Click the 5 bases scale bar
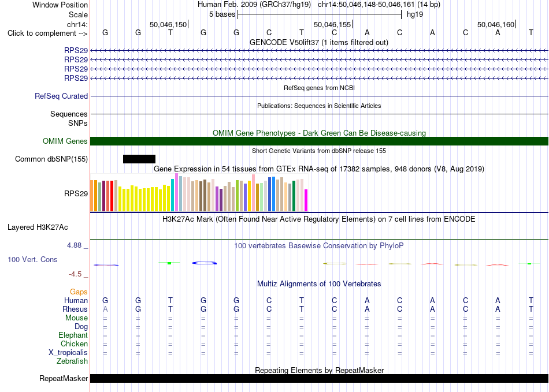The image size is (549, 392). tap(320, 14)
